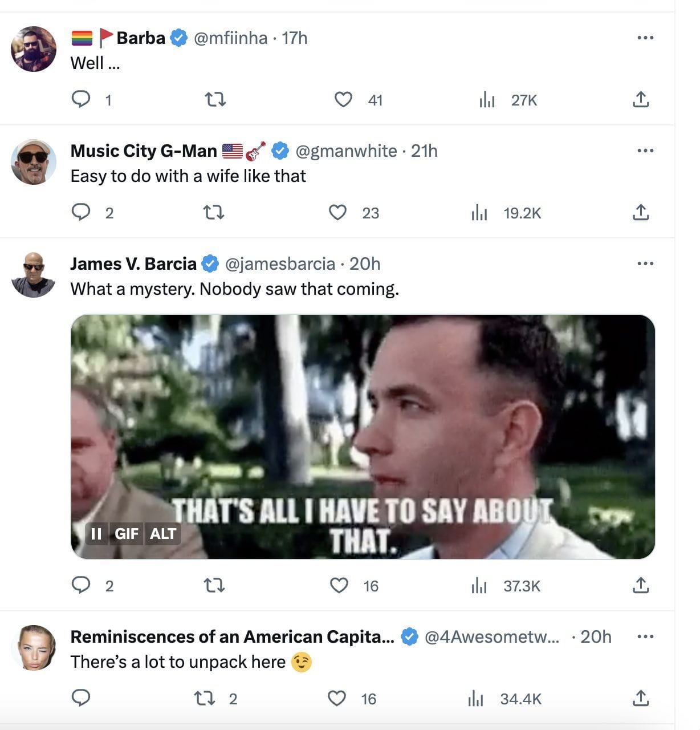Screen dimensions: 700x730
Task: Open the @gmanwhite profile handle
Action: (x=346, y=151)
